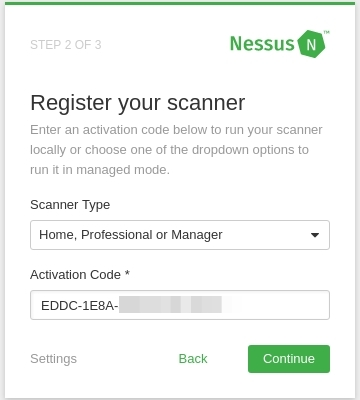Click the trademark symbol beside Nessus logo
The width and height of the screenshot is (360, 400).
[x=327, y=32]
